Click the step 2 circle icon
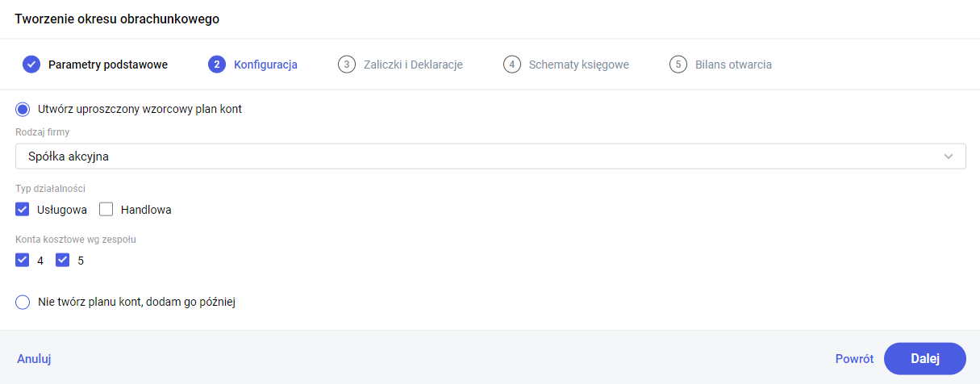980x384 pixels. coord(216,65)
